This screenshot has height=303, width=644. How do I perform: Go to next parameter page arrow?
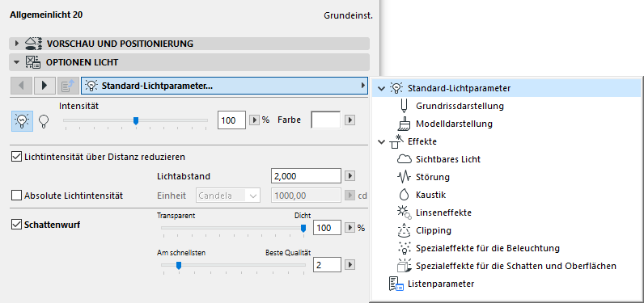pyautogui.click(x=44, y=86)
